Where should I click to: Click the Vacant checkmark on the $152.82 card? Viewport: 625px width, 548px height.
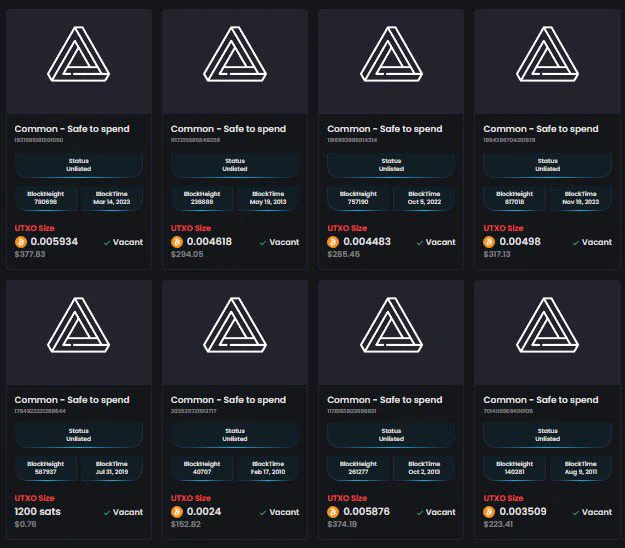click(263, 513)
